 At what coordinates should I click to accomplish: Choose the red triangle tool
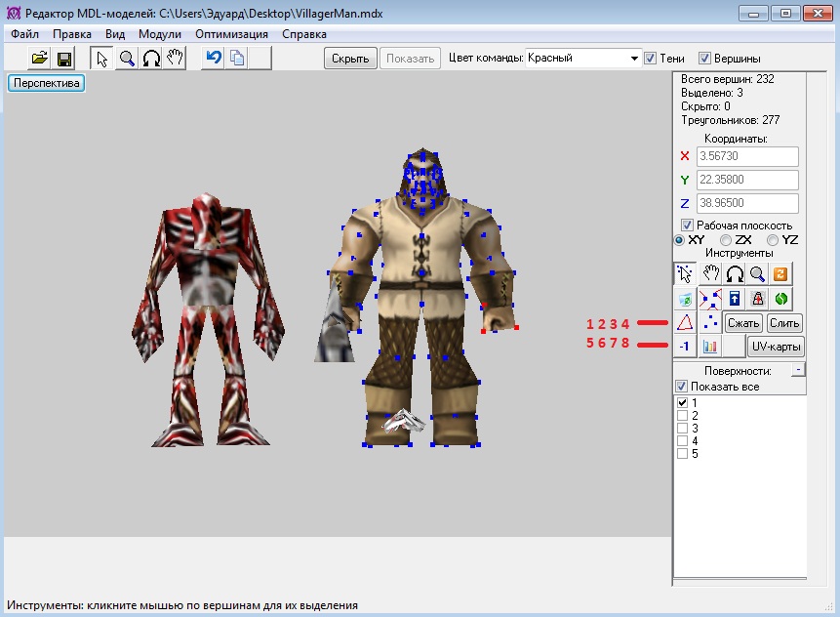point(686,322)
